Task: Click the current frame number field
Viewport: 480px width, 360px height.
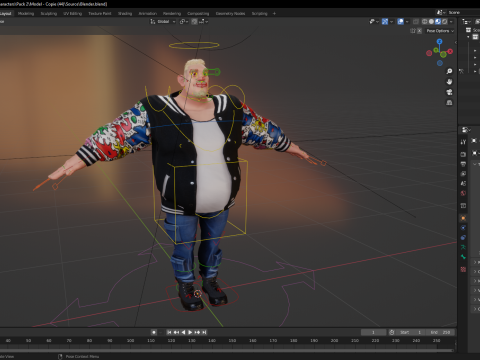Action: 373,332
